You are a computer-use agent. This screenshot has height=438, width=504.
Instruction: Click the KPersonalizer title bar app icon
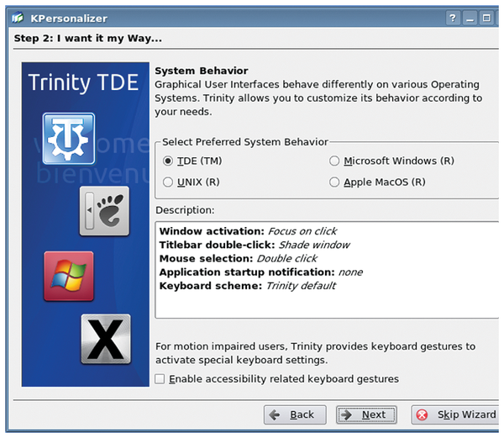click(x=18, y=18)
